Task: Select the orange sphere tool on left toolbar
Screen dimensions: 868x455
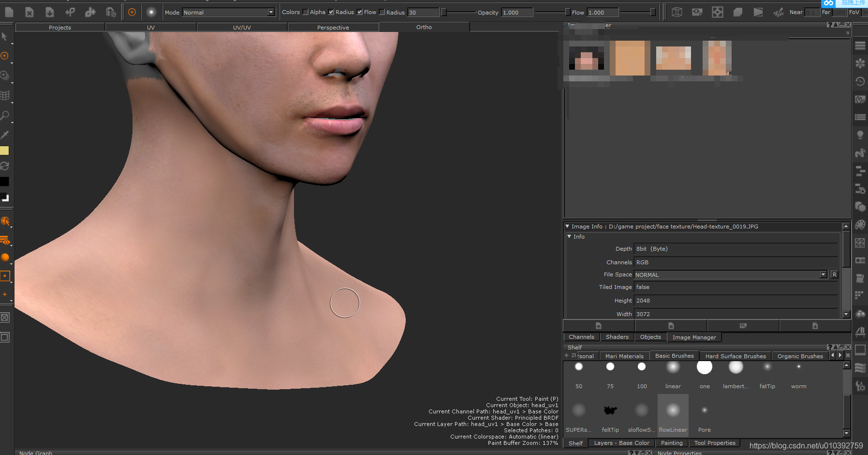Action: (5, 258)
